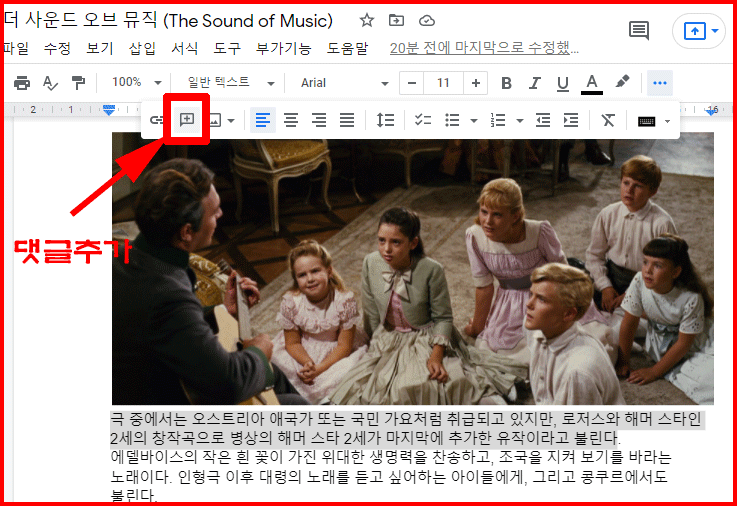Open the highlight color pen

(x=622, y=82)
